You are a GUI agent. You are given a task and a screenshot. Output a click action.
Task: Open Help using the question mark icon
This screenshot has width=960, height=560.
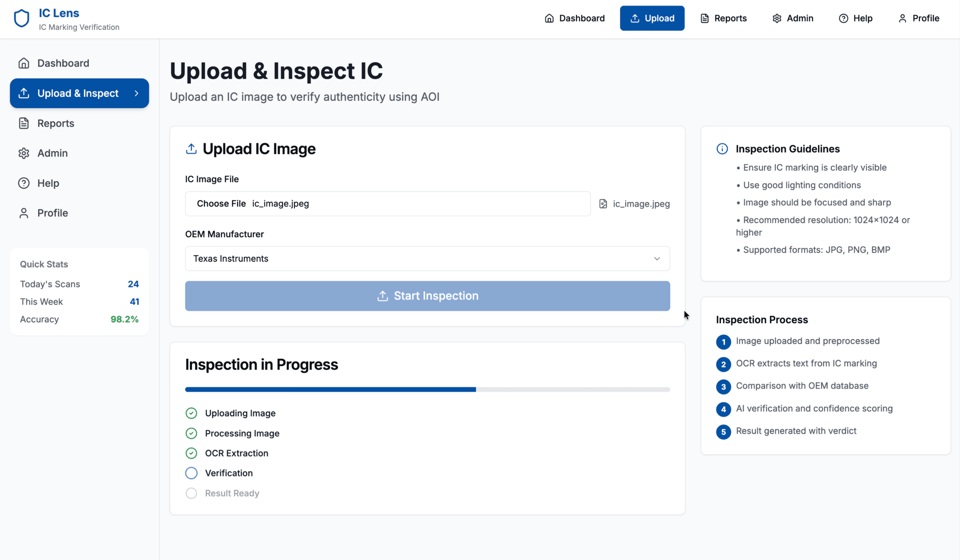(843, 18)
